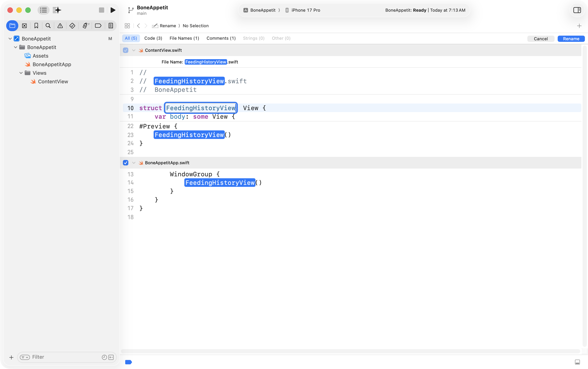This screenshot has width=588, height=369.
Task: Collapse the BoneAppetitApp.swift results section
Action: point(134,163)
